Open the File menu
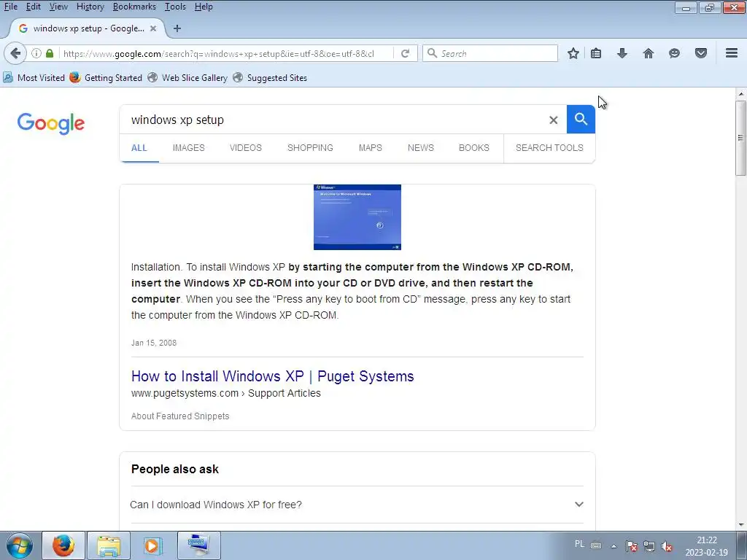Viewport: 747px width, 560px height. point(10,7)
